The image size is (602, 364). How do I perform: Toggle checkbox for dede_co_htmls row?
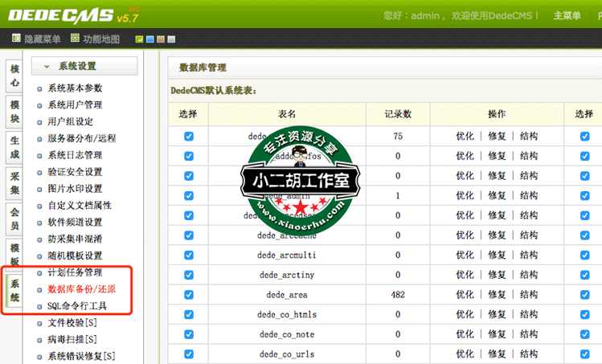click(x=189, y=314)
